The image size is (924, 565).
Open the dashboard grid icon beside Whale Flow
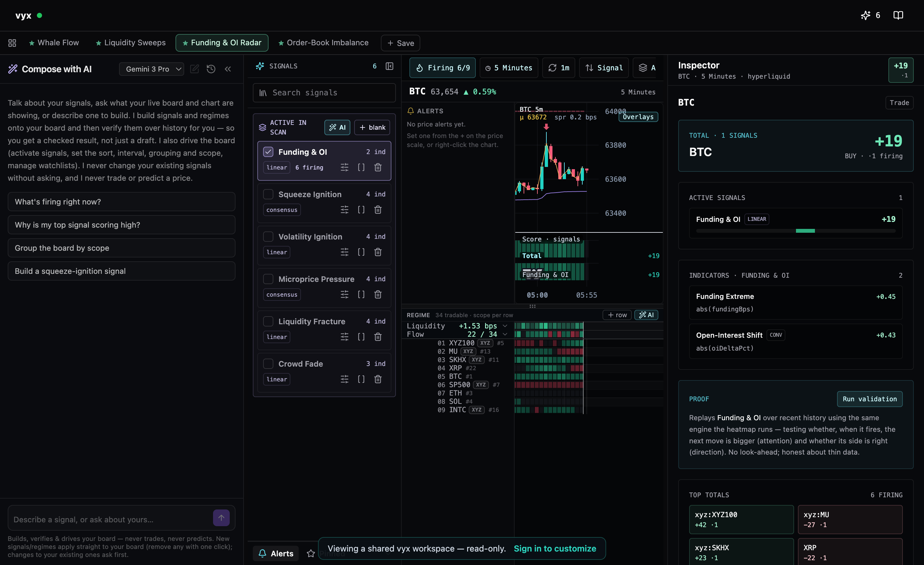click(x=12, y=43)
